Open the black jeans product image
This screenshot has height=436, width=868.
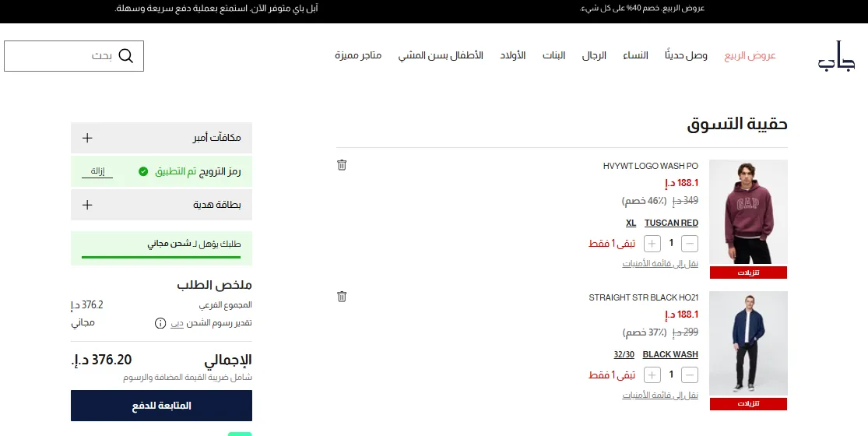[748, 343]
